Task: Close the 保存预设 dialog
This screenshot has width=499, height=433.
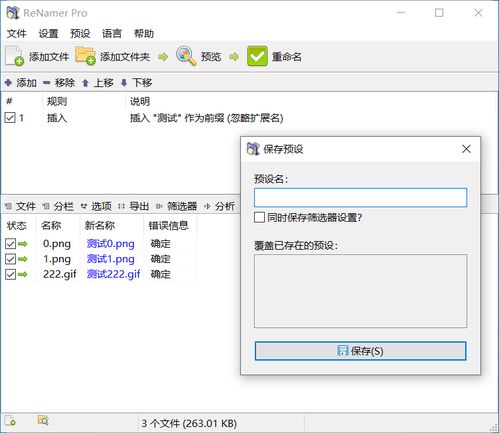Action: (x=466, y=149)
